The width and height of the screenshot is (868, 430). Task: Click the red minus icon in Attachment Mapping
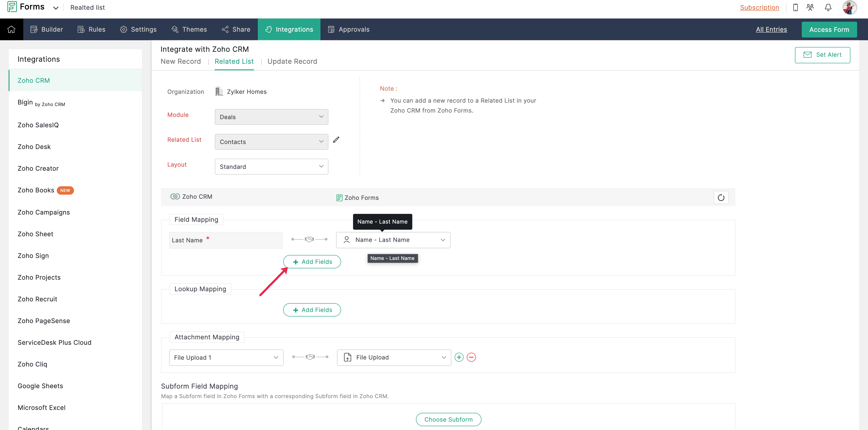pyautogui.click(x=471, y=357)
